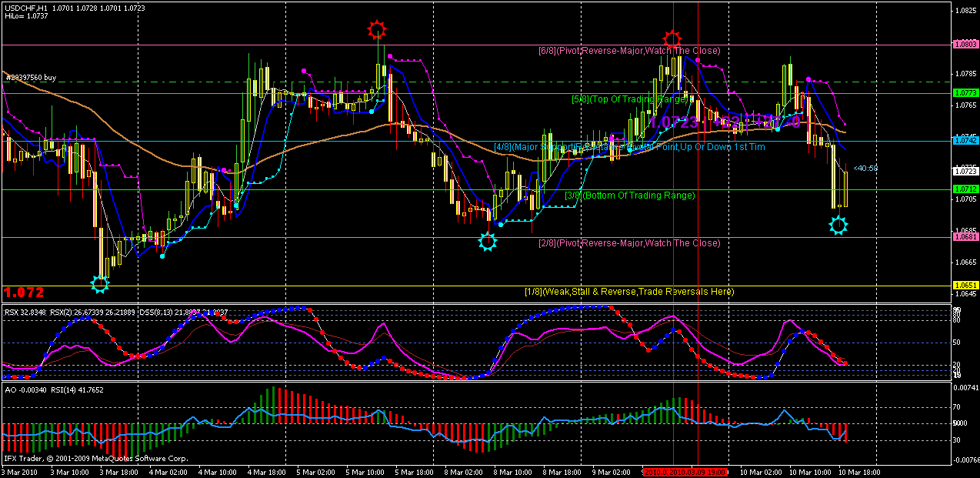Click the [6/8] Pivot Reverse-Major level text

tap(629, 51)
